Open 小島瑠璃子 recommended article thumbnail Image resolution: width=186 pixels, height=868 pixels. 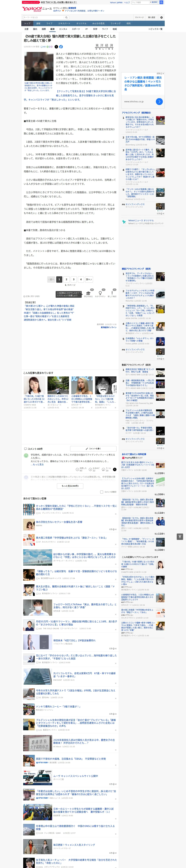click(82, 385)
